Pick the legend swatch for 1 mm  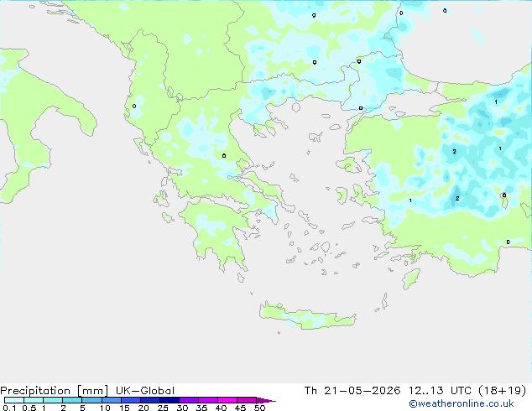53,400
